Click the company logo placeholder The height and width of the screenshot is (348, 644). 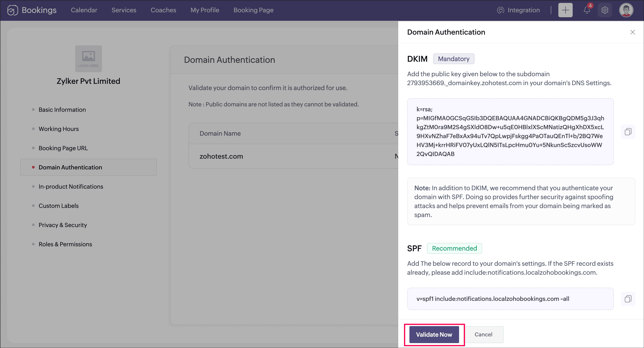pos(89,59)
